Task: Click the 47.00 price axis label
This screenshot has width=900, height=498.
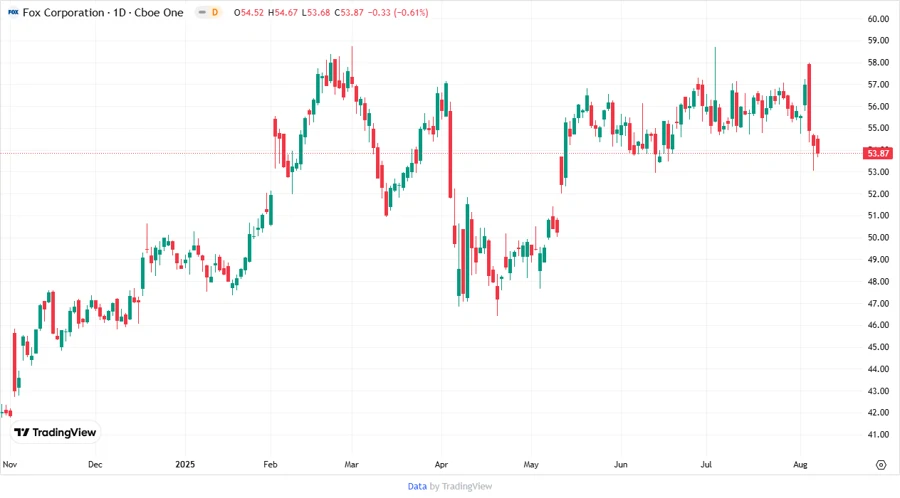Action: click(x=878, y=303)
